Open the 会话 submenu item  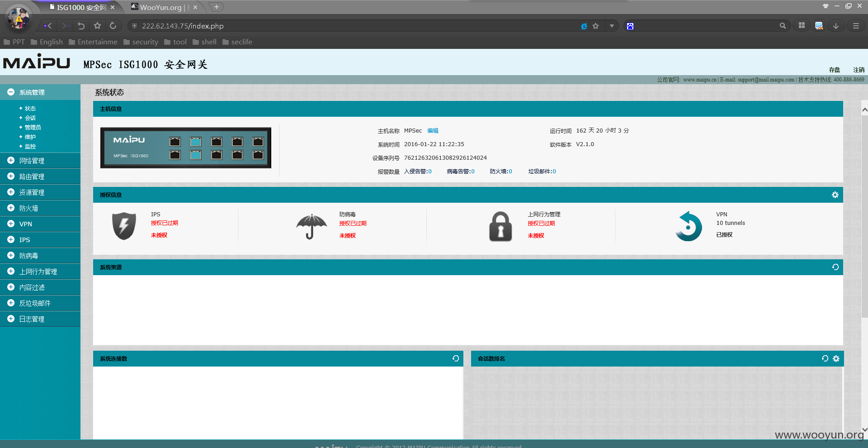(x=30, y=118)
